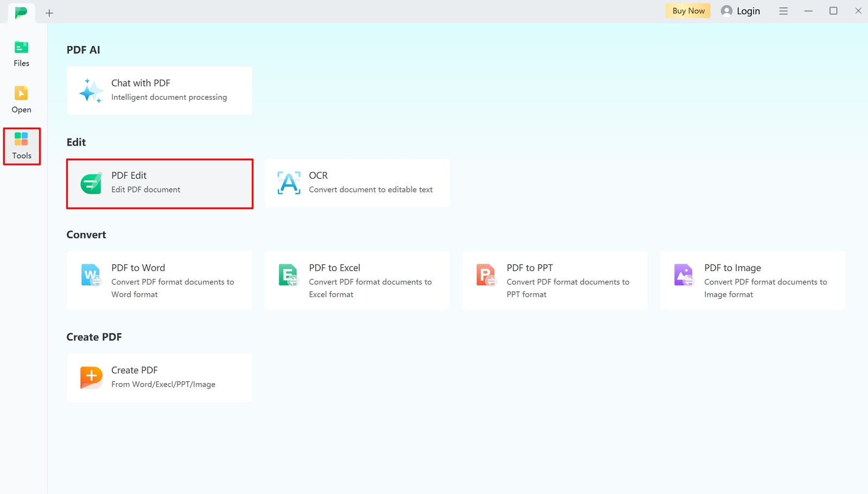868x494 pixels.
Task: Open the hamburger menu icon
Action: [x=783, y=11]
